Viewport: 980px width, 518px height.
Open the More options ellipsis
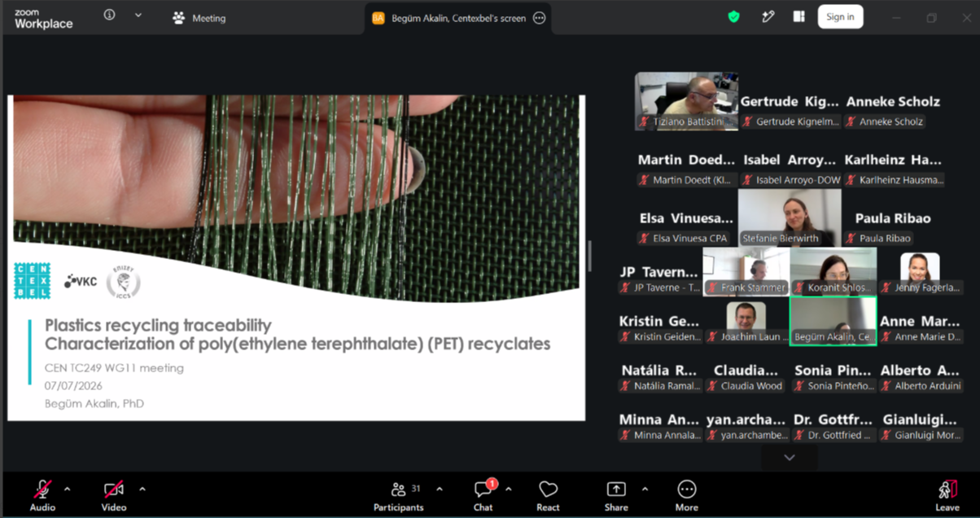coord(686,494)
